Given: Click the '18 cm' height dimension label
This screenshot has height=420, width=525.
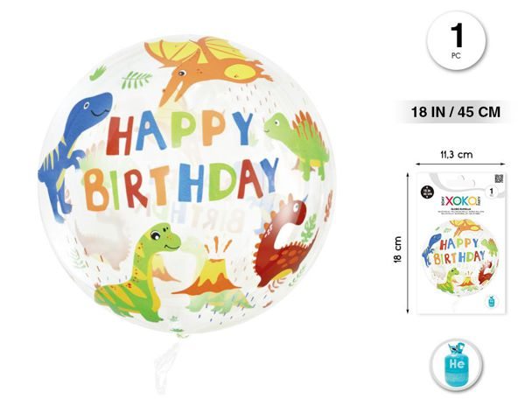Looking at the screenshot, I should tap(397, 249).
